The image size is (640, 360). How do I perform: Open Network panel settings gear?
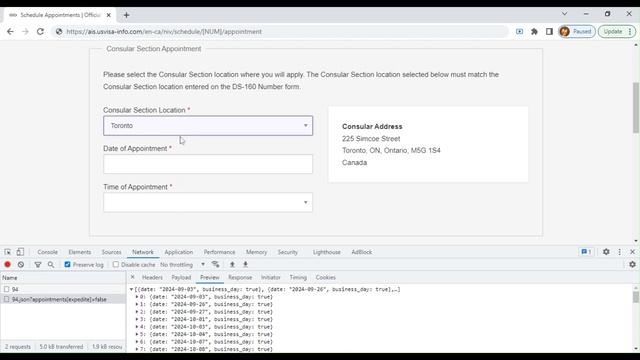pyautogui.click(x=632, y=264)
